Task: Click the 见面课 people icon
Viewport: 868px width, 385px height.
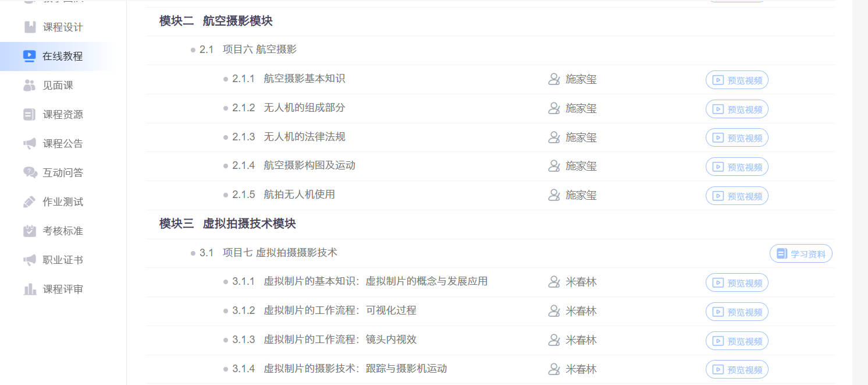Action: [30, 86]
